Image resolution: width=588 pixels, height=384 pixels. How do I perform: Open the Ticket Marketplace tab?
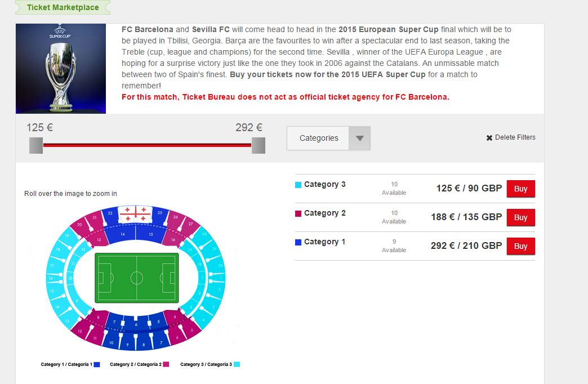click(x=63, y=7)
